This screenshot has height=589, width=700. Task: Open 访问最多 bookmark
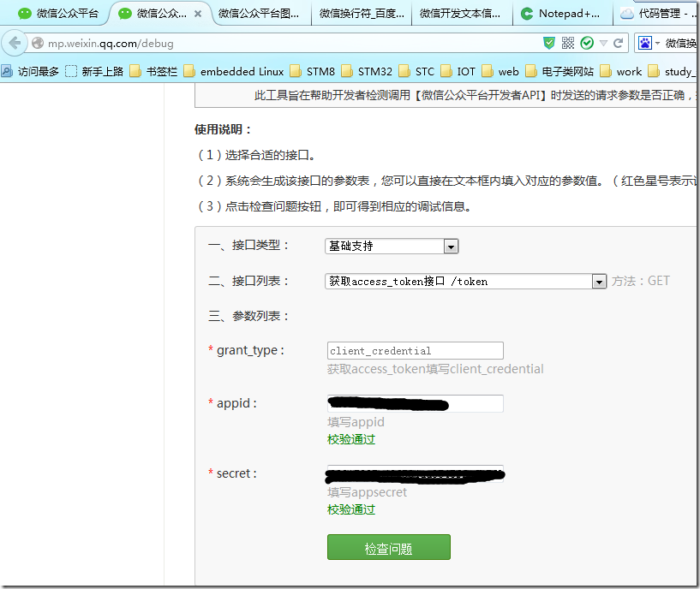[x=30, y=71]
